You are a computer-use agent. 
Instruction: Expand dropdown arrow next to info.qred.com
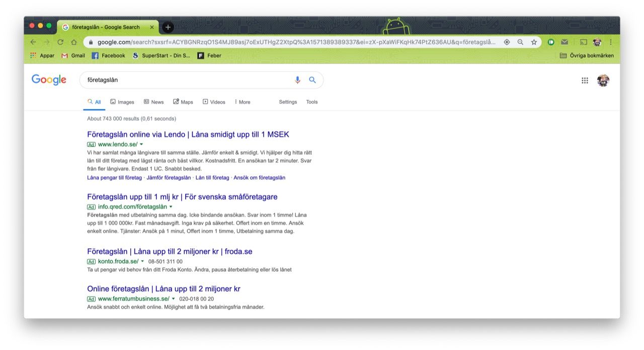pos(171,207)
